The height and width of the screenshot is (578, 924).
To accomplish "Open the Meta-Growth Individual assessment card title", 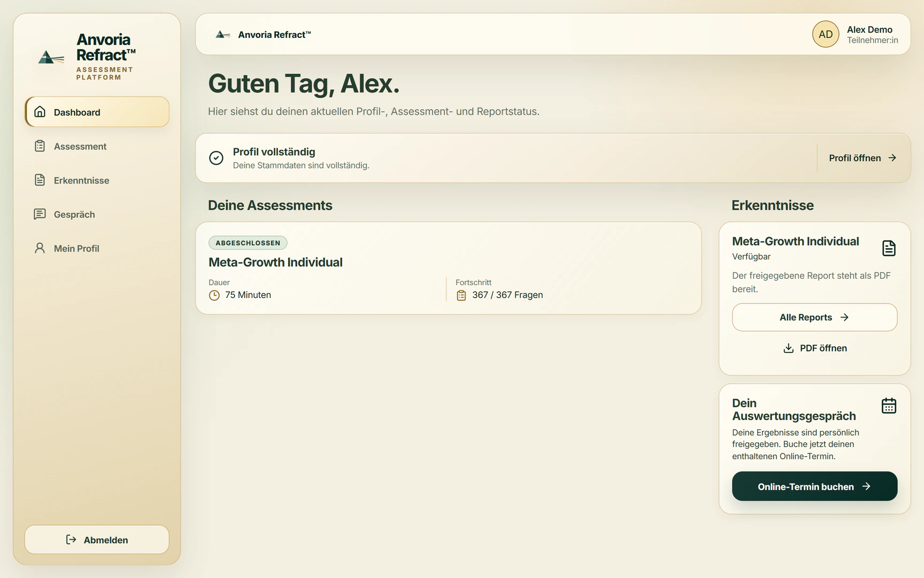I will (x=275, y=262).
